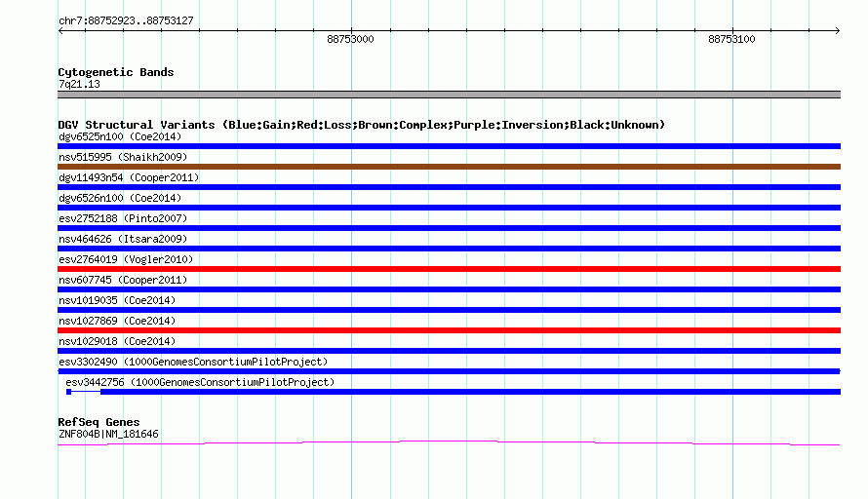Open variant dgv6526n100 (Coe2014) label

click(120, 198)
